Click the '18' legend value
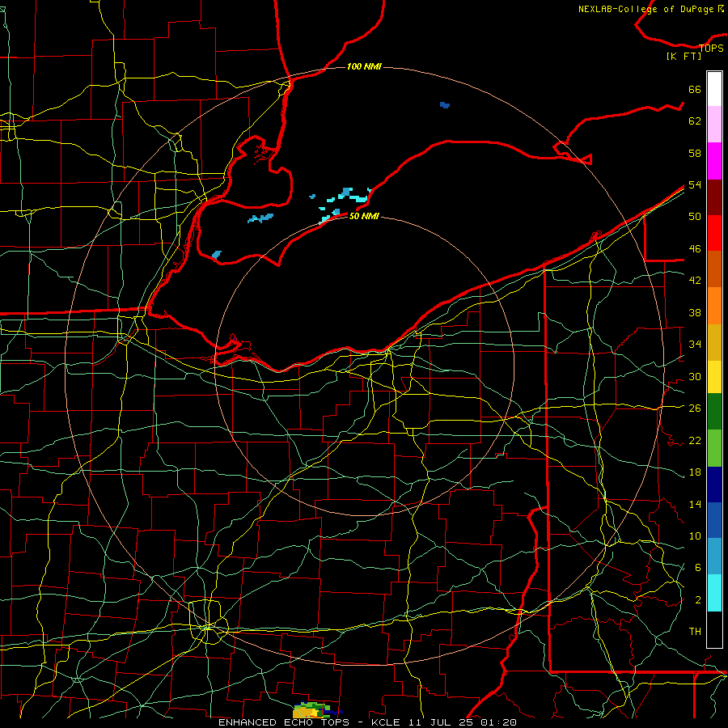Viewport: 728px width, 728px height. coord(695,472)
